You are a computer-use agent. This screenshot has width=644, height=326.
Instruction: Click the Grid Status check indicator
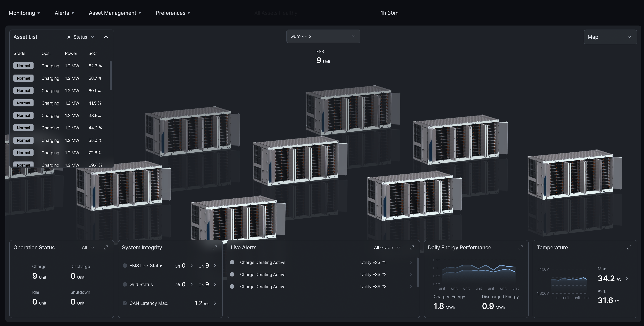125,285
